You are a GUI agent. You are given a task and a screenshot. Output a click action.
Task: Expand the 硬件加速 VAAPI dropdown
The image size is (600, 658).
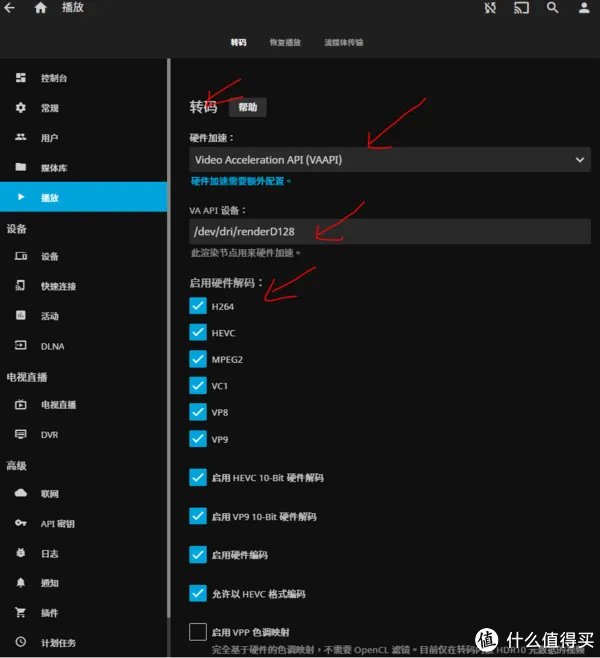point(389,160)
